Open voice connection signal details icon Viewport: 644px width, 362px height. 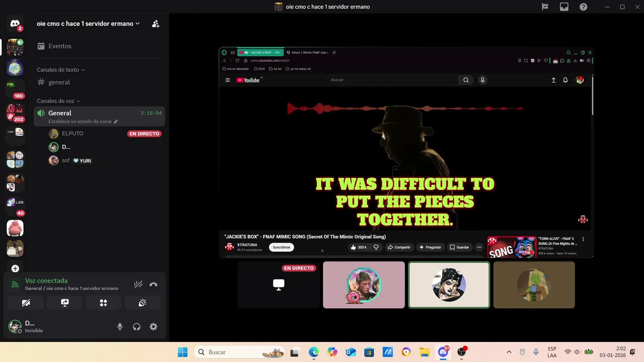(15, 285)
